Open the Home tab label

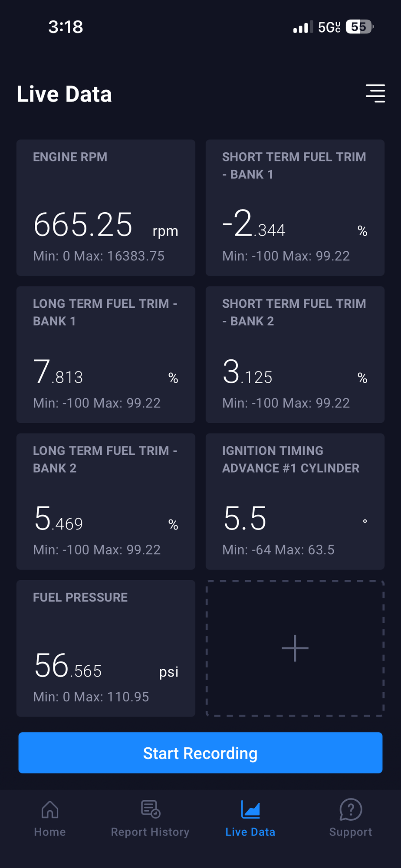point(50,832)
